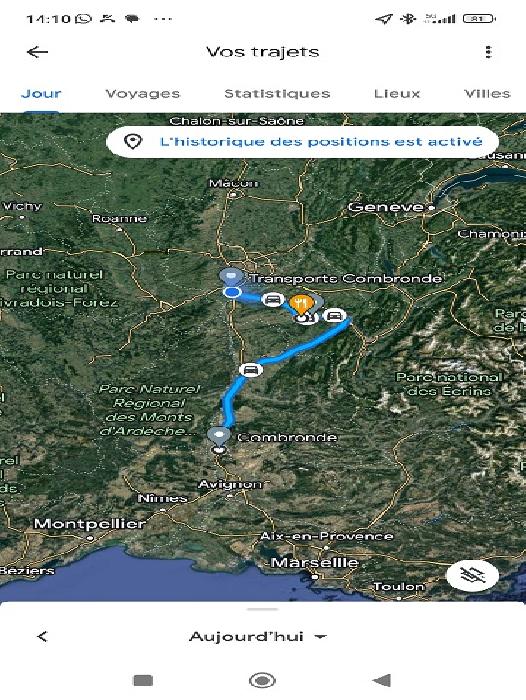Open the Villes tab
Screen dimensions: 526x700
487,94
